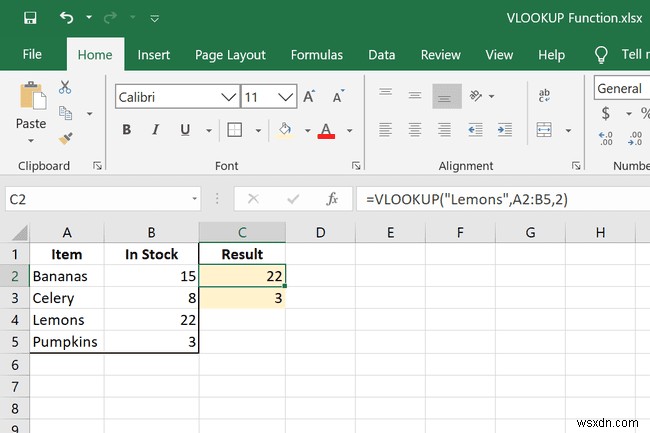Click the Orientation text rotation icon
The image size is (650, 433).
[x=476, y=96]
